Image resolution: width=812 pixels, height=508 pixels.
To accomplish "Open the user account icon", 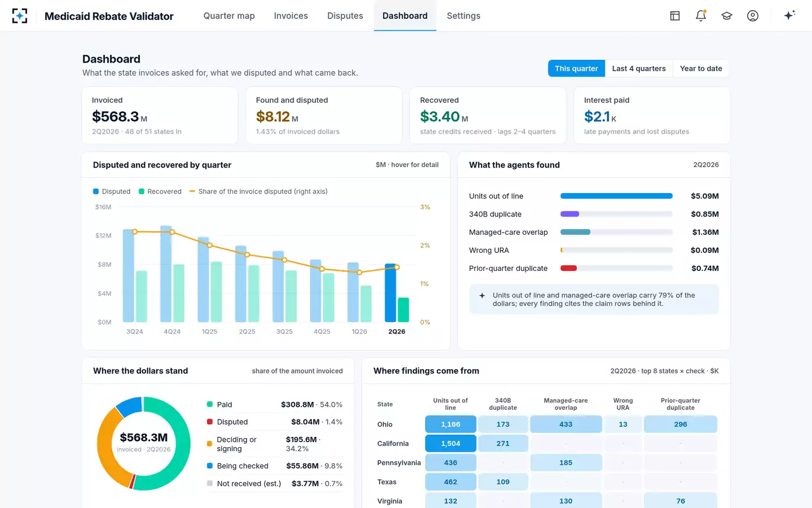I will 753,16.
